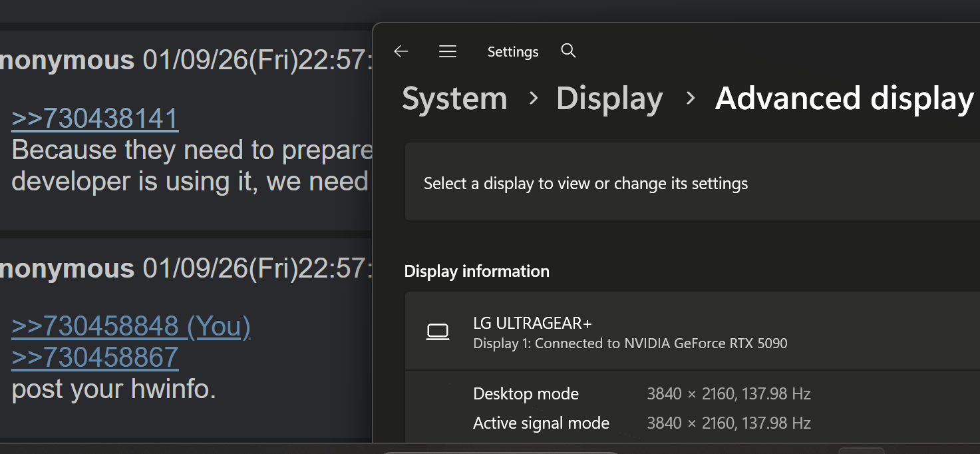Go to the System breadcrumb
This screenshot has width=980, height=454.
[x=454, y=99]
